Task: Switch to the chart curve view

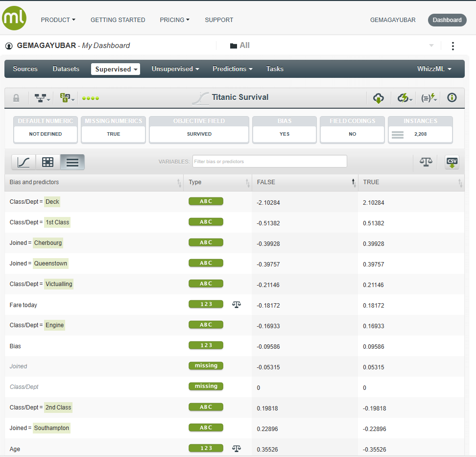Action: [24, 162]
